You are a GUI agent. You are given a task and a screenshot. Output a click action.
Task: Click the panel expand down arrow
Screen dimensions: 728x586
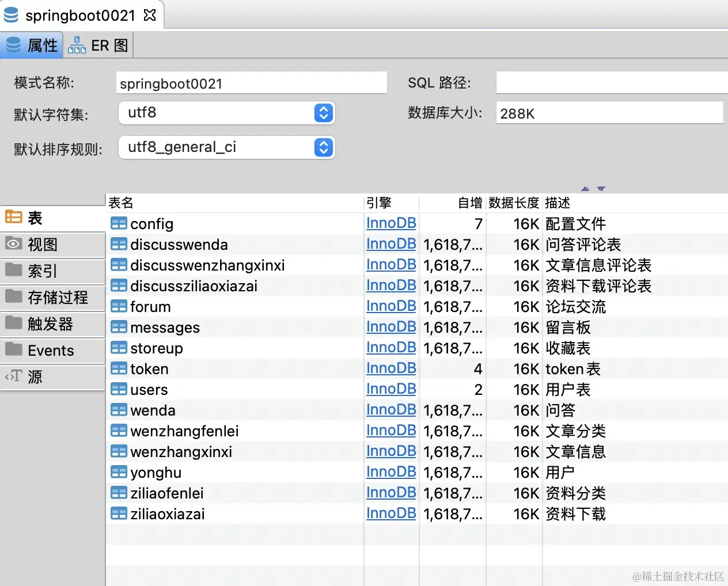pyautogui.click(x=601, y=189)
